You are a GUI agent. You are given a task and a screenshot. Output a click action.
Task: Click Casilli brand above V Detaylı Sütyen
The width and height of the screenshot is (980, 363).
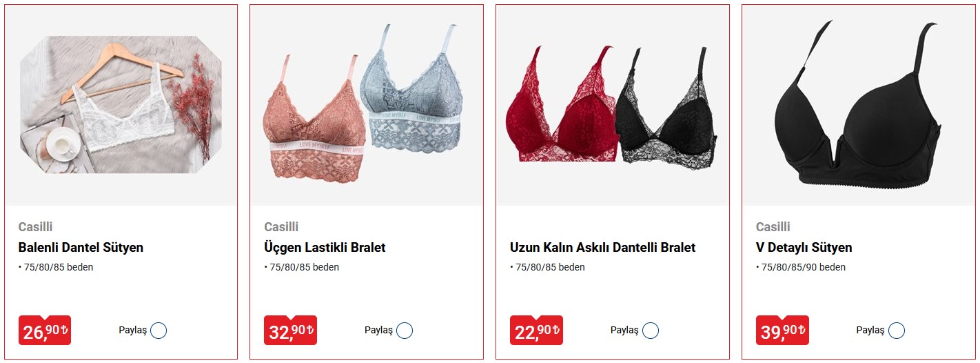(x=773, y=227)
